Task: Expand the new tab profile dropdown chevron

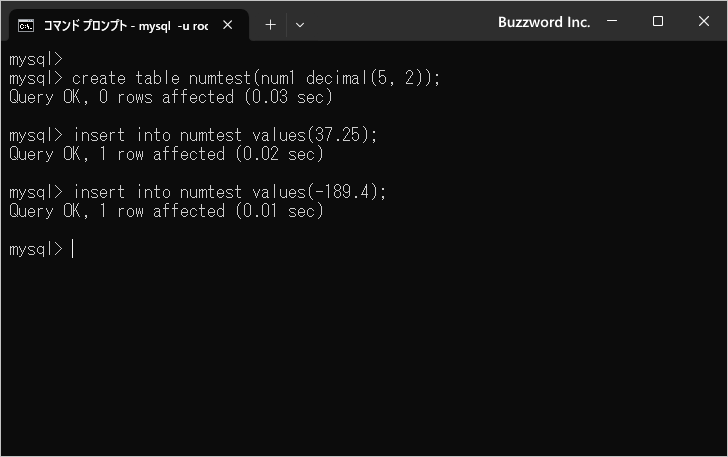Action: [x=300, y=25]
